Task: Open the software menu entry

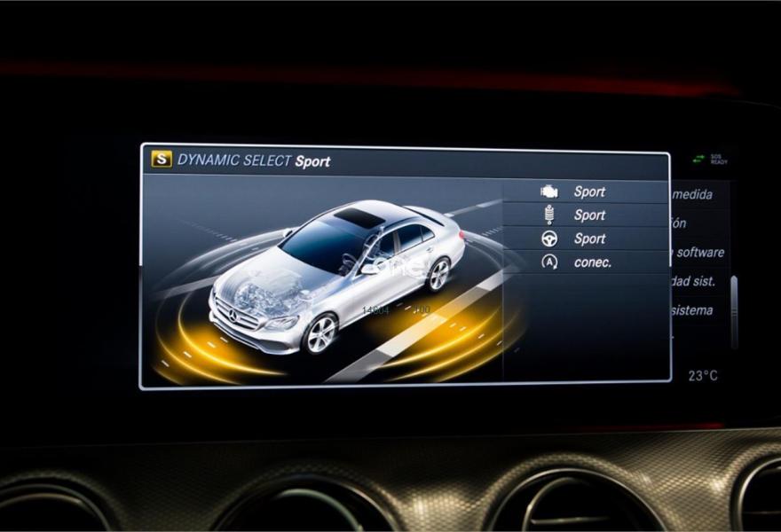Action: coord(698,253)
